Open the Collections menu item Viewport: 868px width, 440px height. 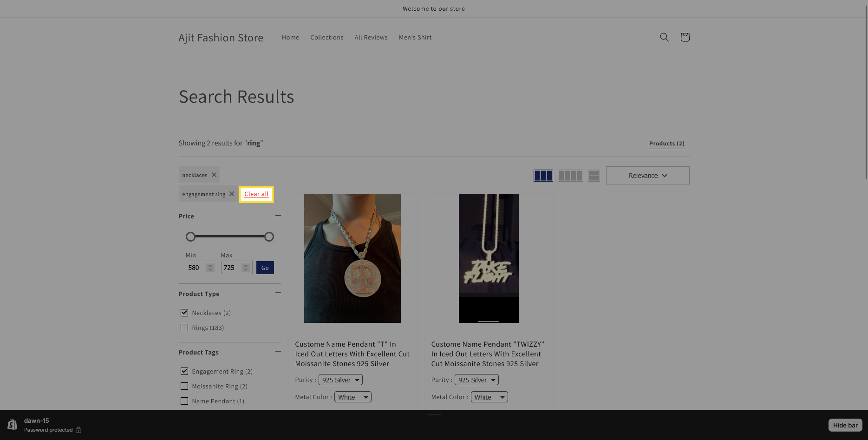click(x=327, y=37)
